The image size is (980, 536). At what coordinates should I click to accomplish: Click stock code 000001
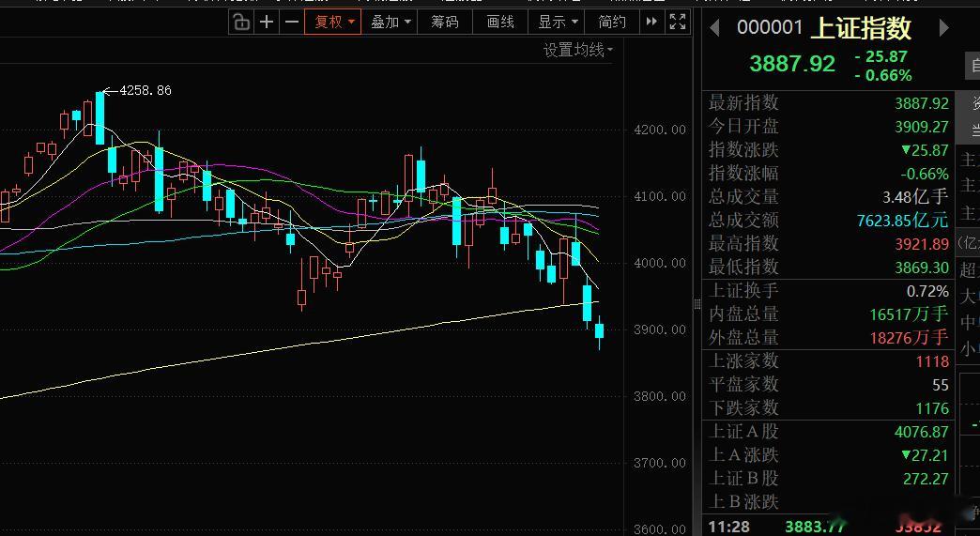tap(770, 27)
